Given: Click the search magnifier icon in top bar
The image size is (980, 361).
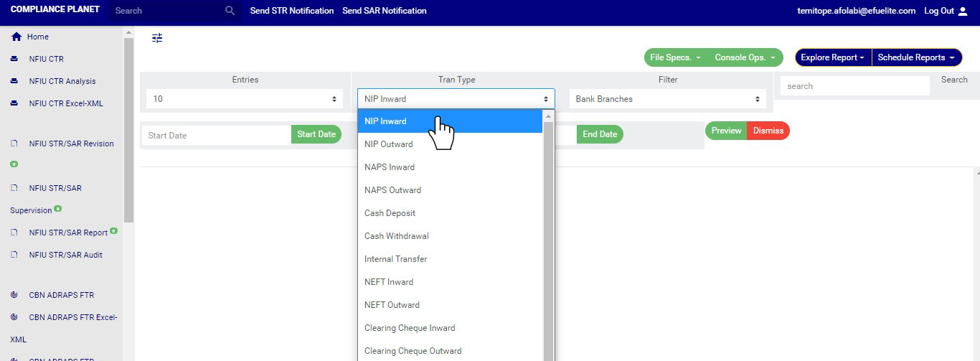Looking at the screenshot, I should pos(230,11).
